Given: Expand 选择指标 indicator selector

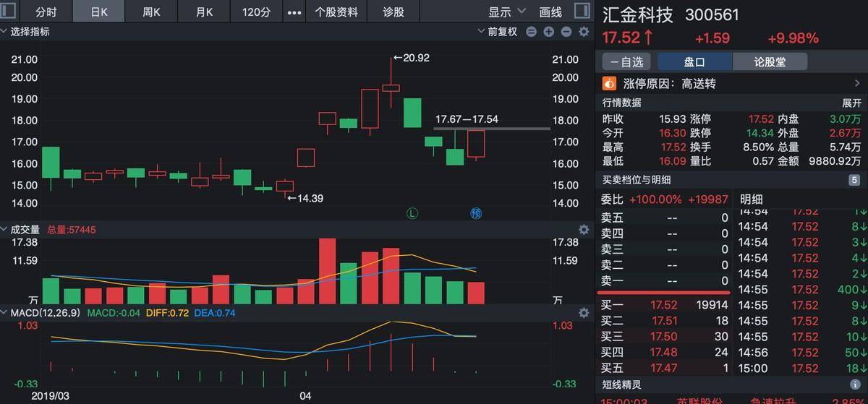Looking at the screenshot, I should 25,32.
